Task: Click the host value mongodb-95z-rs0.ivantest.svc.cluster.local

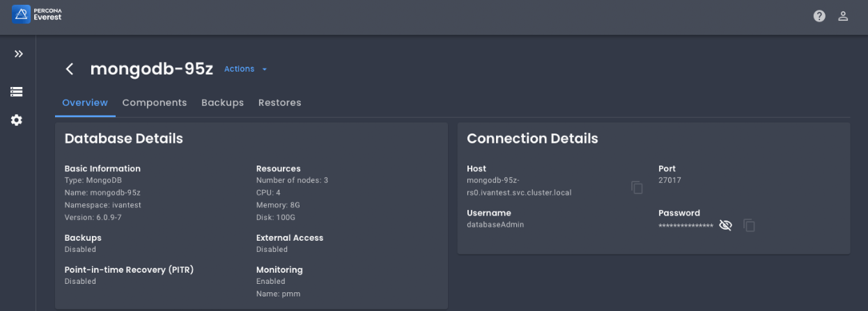Action: tap(519, 186)
